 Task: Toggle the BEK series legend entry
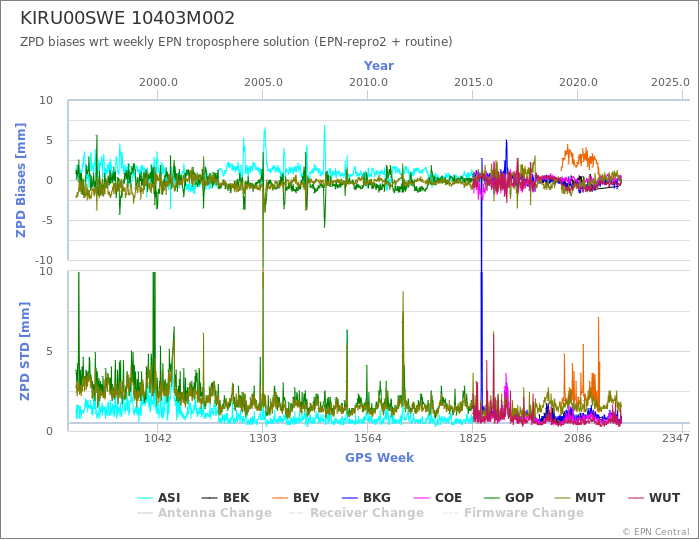coord(225,498)
